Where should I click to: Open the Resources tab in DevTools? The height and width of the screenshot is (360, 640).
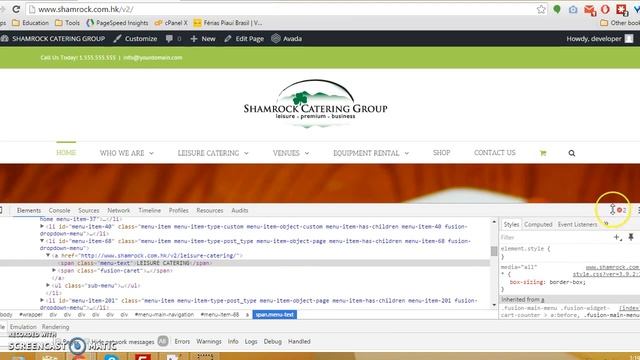pyautogui.click(x=209, y=211)
